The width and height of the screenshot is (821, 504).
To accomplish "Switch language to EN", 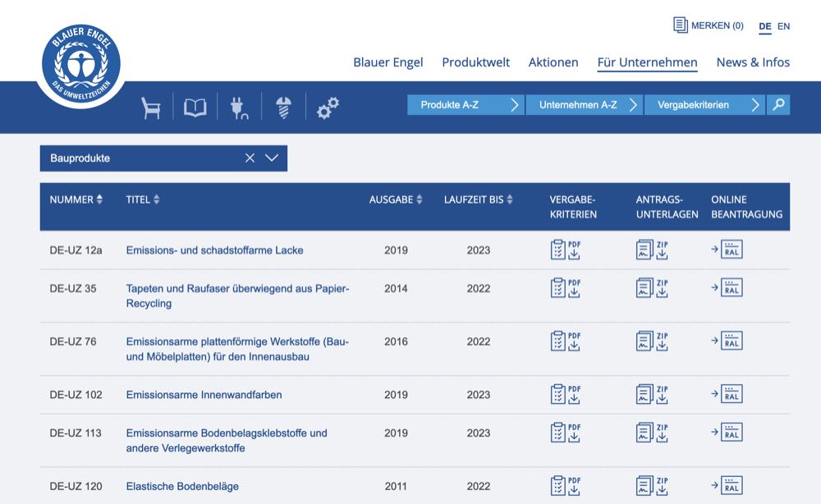I will (784, 26).
